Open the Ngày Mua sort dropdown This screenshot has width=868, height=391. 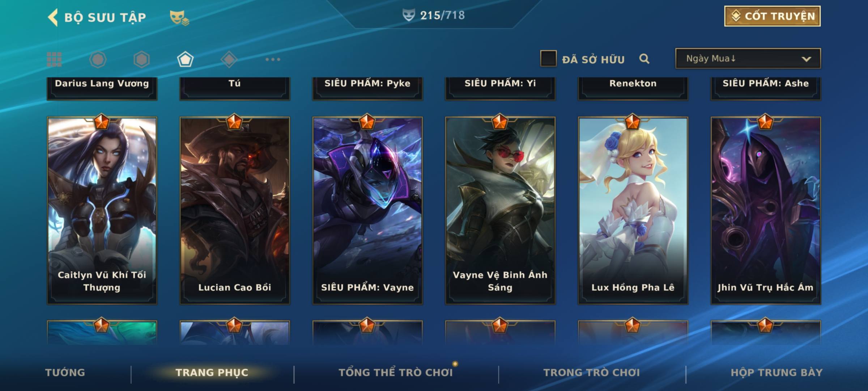coord(748,58)
